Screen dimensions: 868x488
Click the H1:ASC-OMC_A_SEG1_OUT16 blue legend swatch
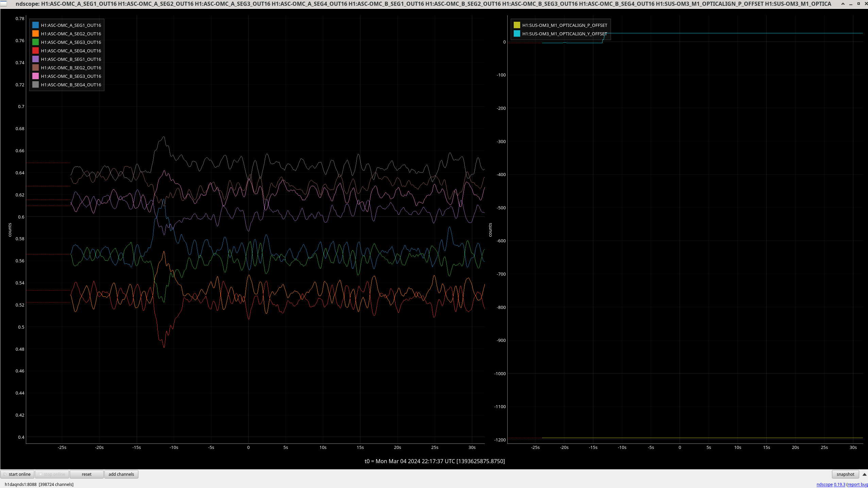pos(35,25)
